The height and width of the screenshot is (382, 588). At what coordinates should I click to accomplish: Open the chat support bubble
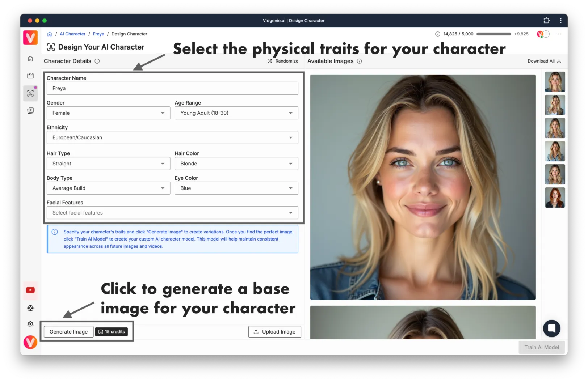[x=552, y=328]
